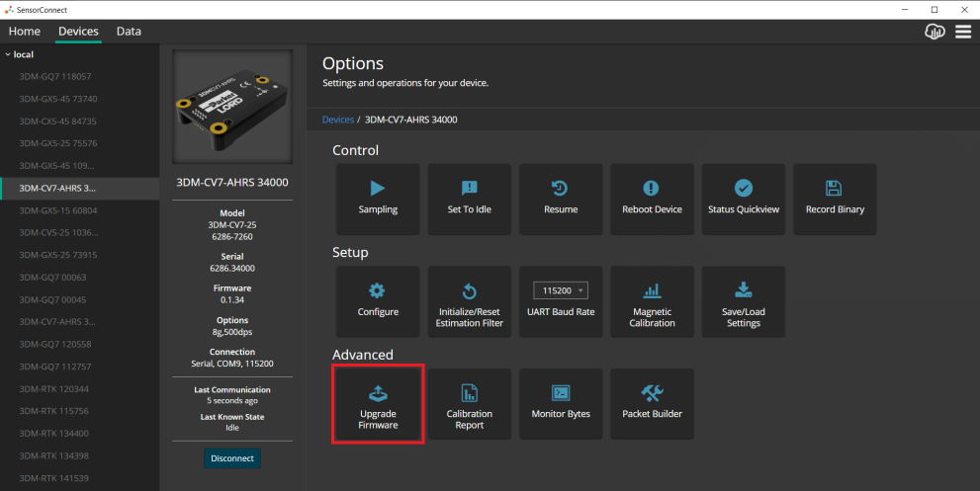Click the Disconnect button
The image size is (980, 491).
(x=232, y=458)
